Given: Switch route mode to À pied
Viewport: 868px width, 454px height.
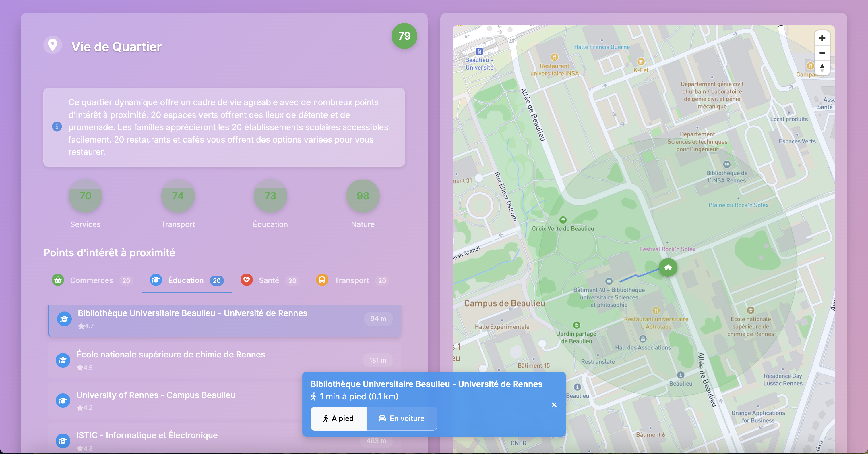Looking at the screenshot, I should 338,418.
